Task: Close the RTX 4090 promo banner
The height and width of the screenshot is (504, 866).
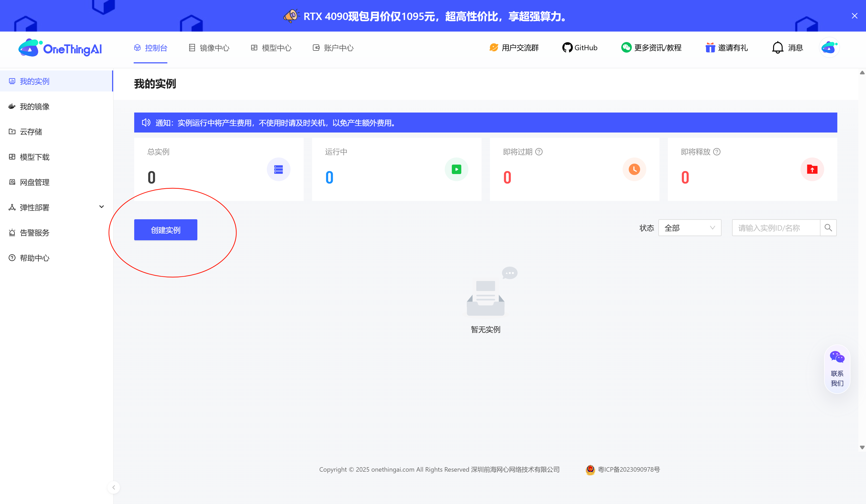Action: (854, 16)
